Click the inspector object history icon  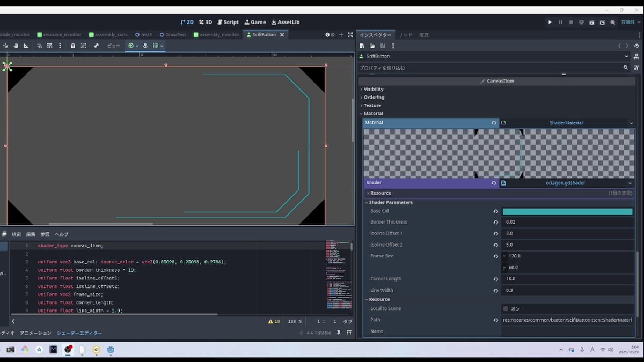636,46
